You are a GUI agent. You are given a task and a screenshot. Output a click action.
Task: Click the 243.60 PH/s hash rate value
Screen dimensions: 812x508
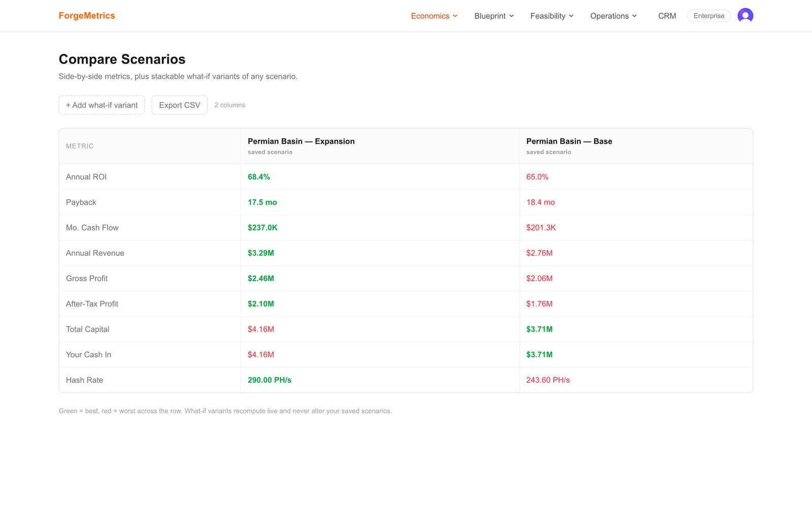[x=548, y=380]
